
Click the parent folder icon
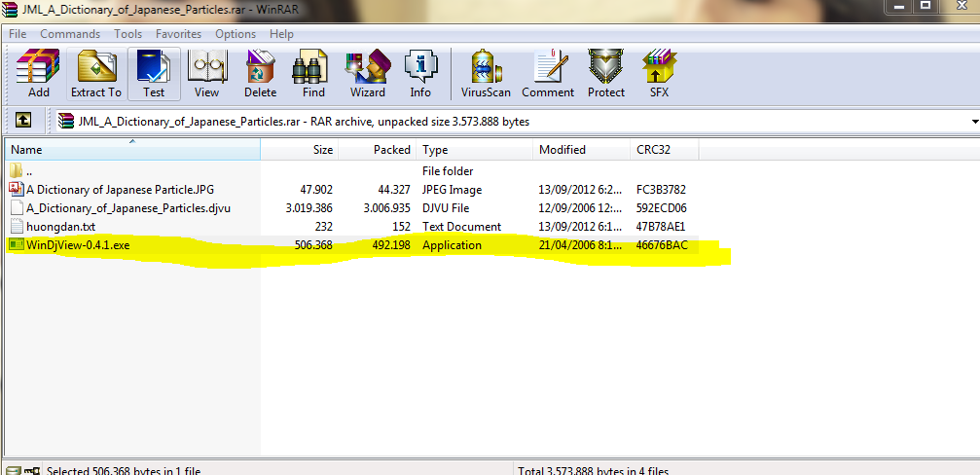pyautogui.click(x=17, y=170)
